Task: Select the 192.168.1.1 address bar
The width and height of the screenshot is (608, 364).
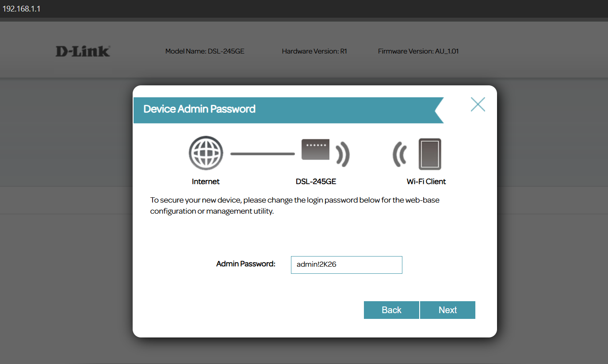Action: point(22,9)
